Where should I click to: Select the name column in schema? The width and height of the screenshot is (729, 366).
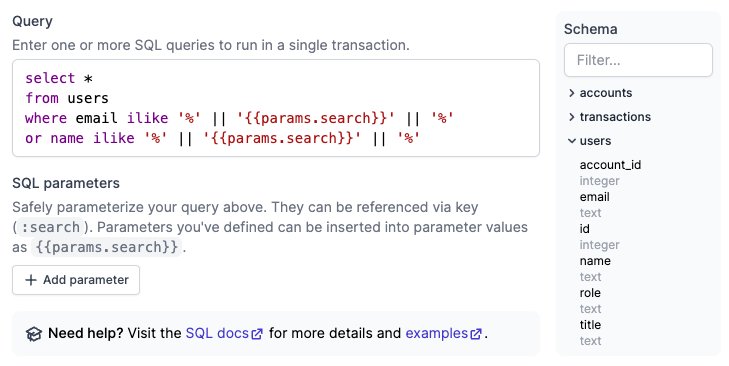click(595, 261)
